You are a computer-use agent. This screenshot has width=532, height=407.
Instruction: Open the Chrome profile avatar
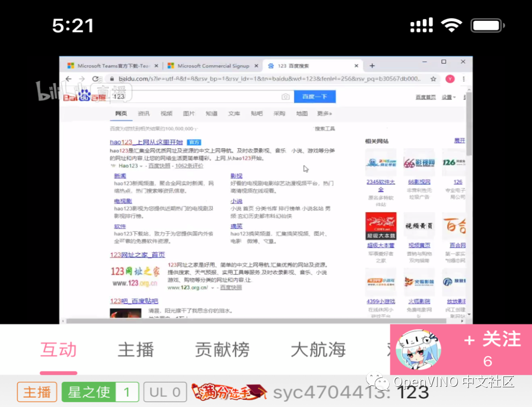click(x=450, y=79)
